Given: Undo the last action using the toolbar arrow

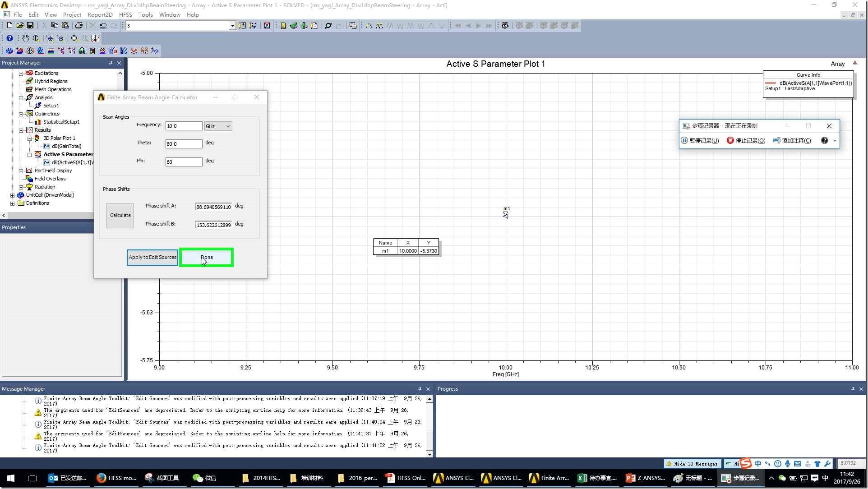Looking at the screenshot, I should click(103, 26).
